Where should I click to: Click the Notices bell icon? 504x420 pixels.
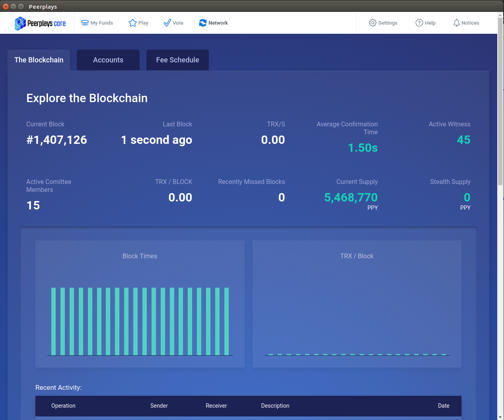(x=457, y=23)
